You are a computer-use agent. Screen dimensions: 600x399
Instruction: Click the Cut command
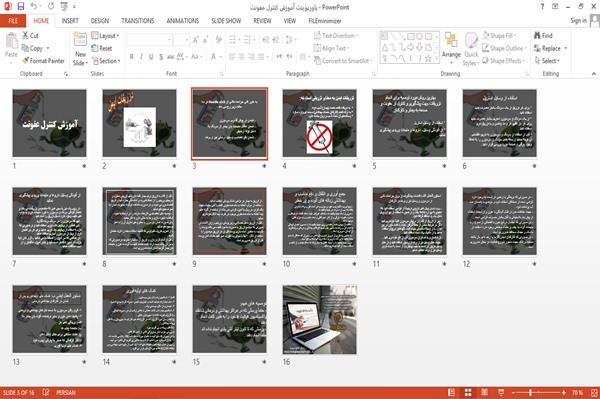(30, 36)
